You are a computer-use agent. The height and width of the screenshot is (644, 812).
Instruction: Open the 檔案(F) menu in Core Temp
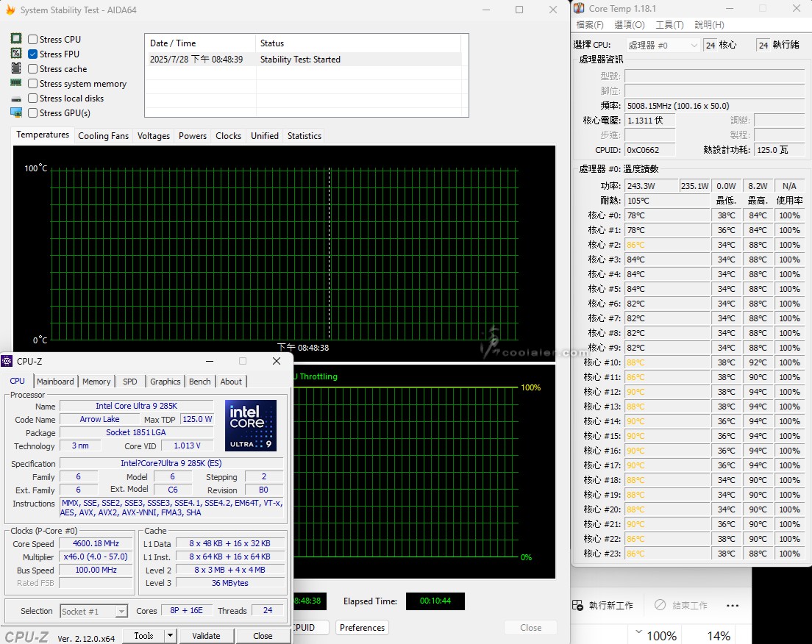pyautogui.click(x=590, y=25)
